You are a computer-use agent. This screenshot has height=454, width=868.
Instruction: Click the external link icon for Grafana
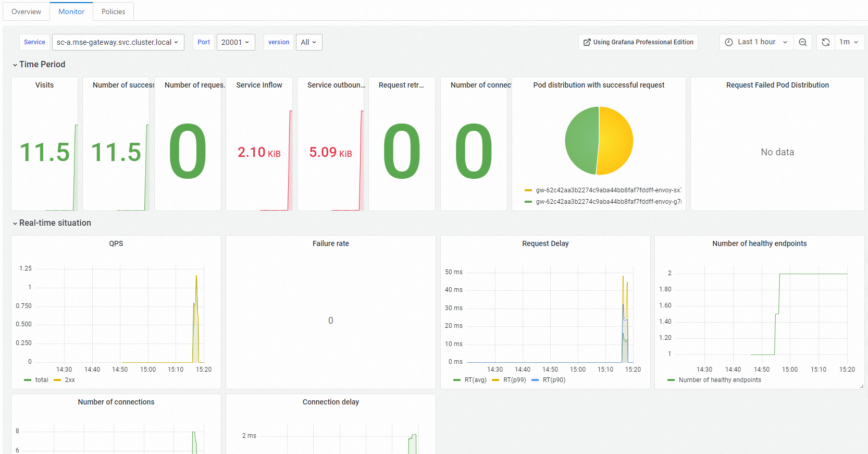click(x=587, y=42)
